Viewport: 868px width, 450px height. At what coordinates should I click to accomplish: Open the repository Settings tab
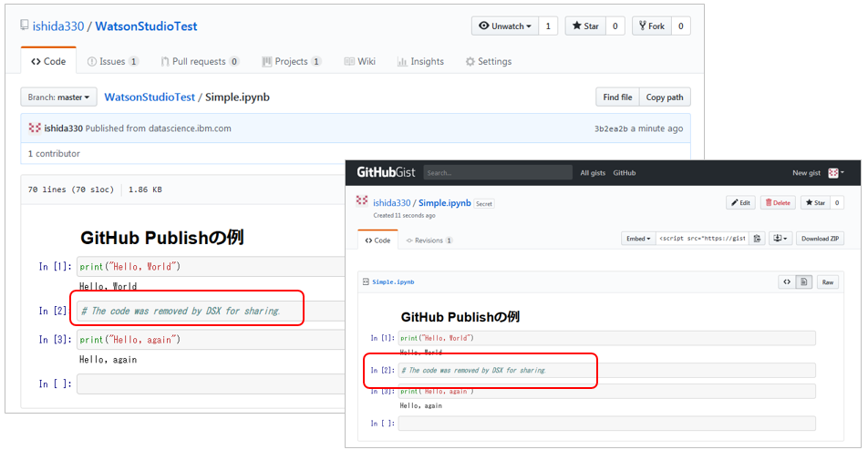coord(489,61)
